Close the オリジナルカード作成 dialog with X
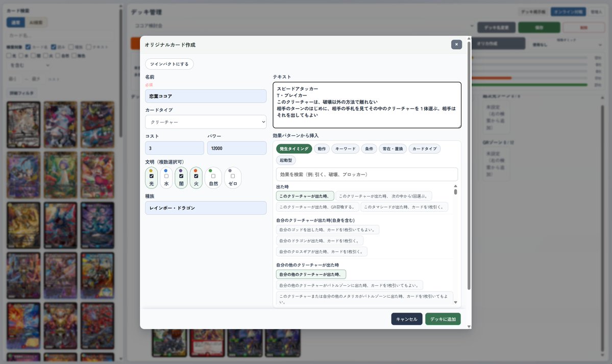Screen dimensions: 612x364 pos(456,44)
